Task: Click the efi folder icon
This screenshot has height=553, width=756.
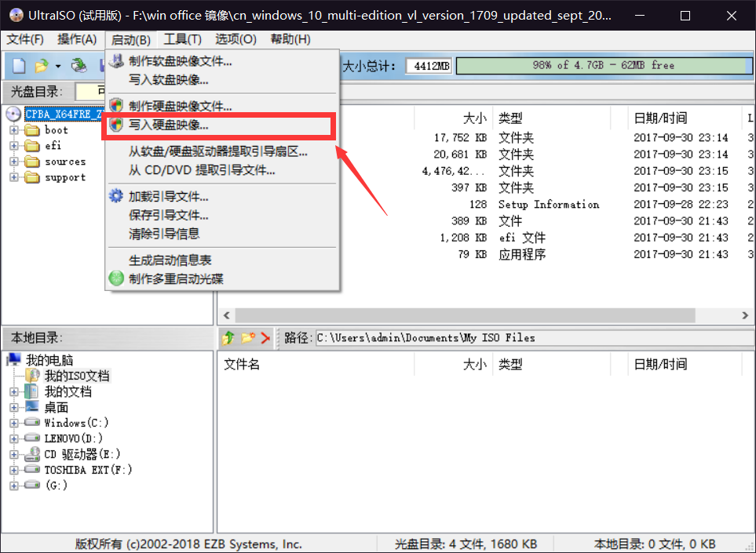Action: click(32, 146)
